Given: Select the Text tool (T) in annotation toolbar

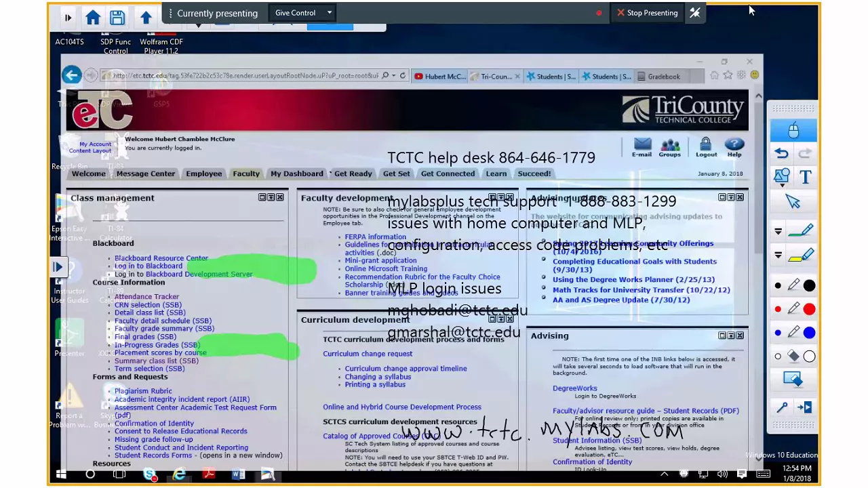Looking at the screenshot, I should click(x=805, y=178).
